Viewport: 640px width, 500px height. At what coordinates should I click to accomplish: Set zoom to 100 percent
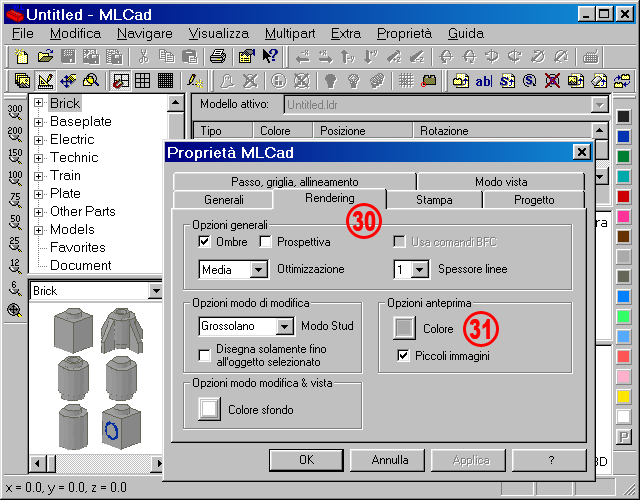(x=15, y=178)
